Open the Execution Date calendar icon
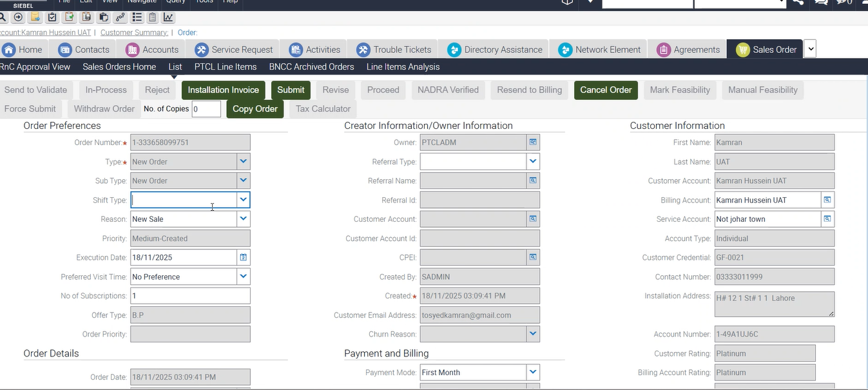This screenshot has height=390, width=868. 244,257
